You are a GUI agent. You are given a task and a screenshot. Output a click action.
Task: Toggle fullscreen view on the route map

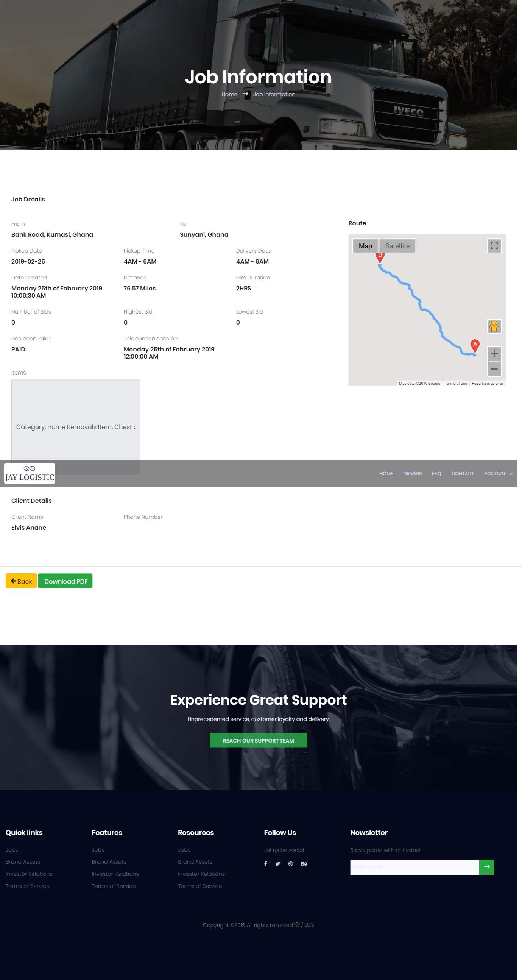point(494,246)
